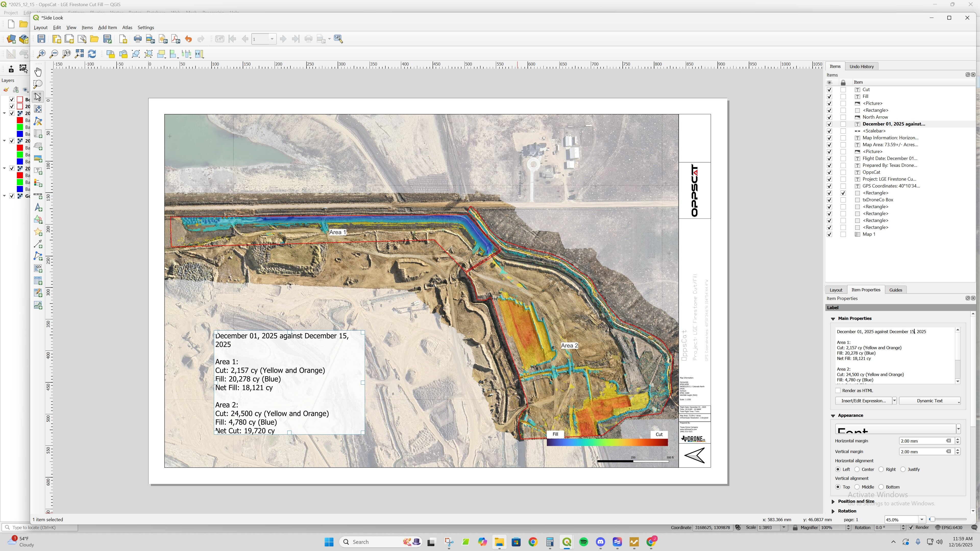980x551 pixels.
Task: Switch to the Guides tab
Action: tap(896, 290)
